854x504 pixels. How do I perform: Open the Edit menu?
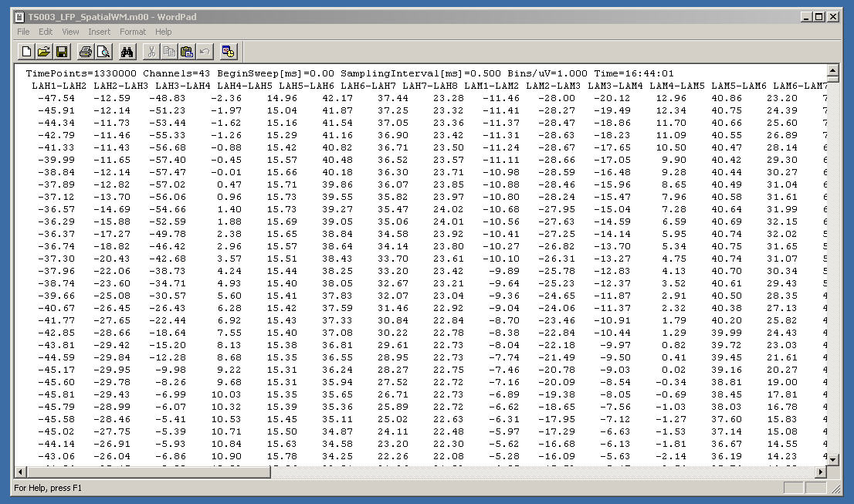[x=46, y=32]
